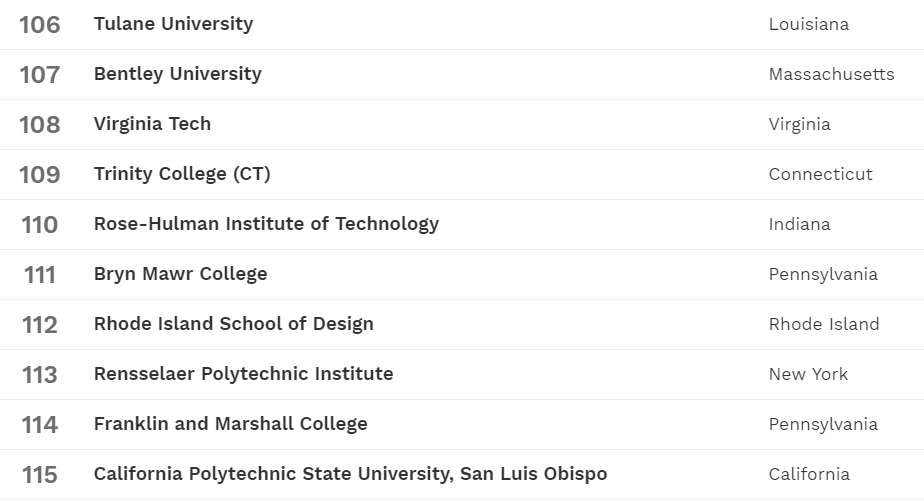Click rank number 112
Screen dimensions: 924x501
(40, 325)
